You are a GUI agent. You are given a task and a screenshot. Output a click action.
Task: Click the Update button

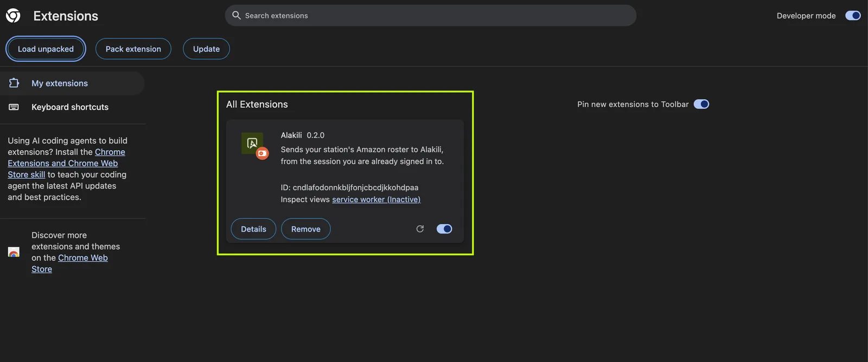click(206, 49)
